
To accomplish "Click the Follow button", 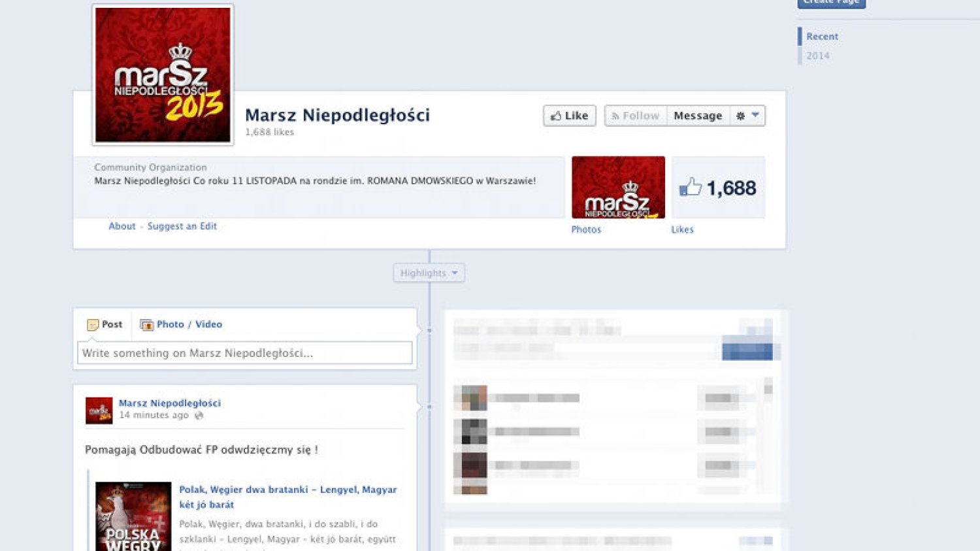I will click(x=636, y=116).
